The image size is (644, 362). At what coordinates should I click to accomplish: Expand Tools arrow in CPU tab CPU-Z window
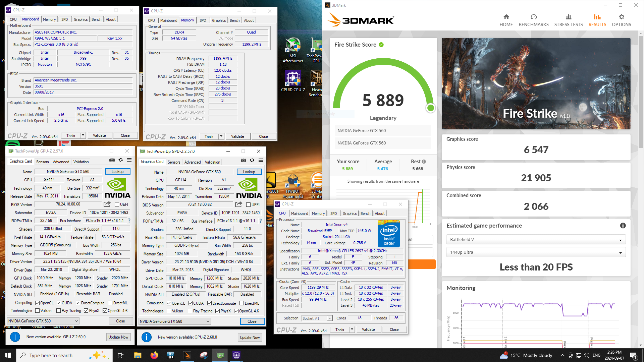352,329
